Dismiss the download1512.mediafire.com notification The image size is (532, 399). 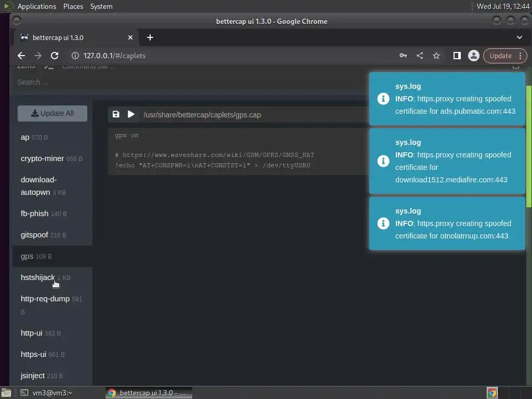[447, 161]
